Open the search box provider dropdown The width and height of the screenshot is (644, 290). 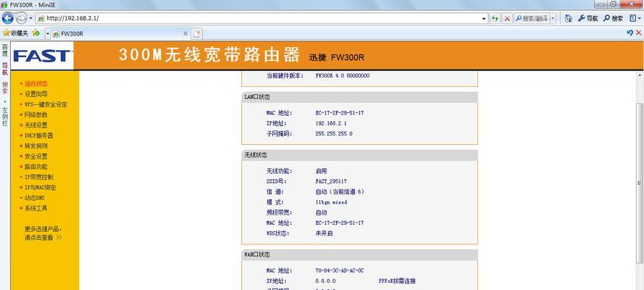pyautogui.click(x=553, y=18)
